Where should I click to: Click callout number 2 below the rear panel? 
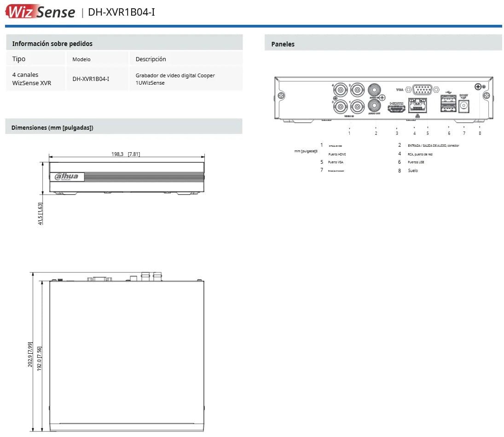point(376,133)
